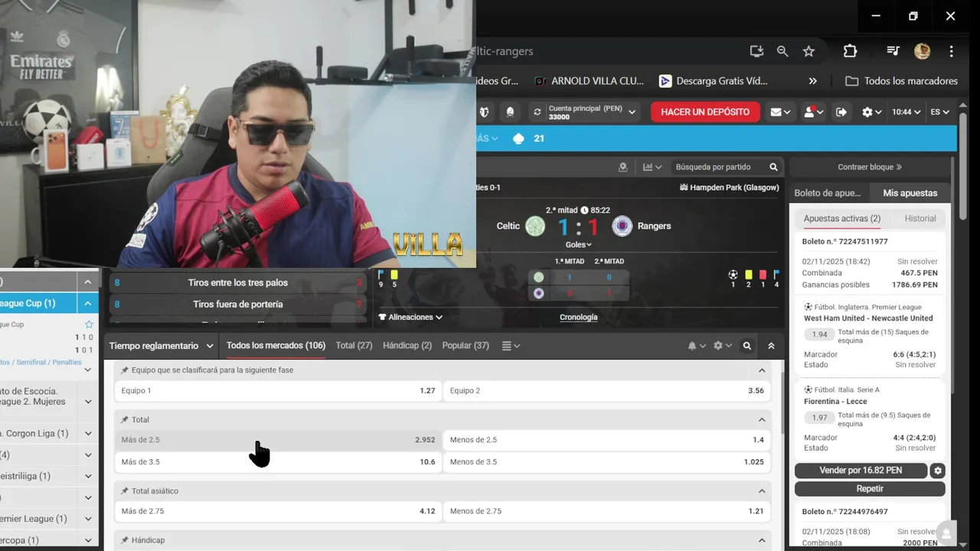Screen dimensions: 980x551
Task: Open the user profile menu icon
Action: [x=812, y=112]
